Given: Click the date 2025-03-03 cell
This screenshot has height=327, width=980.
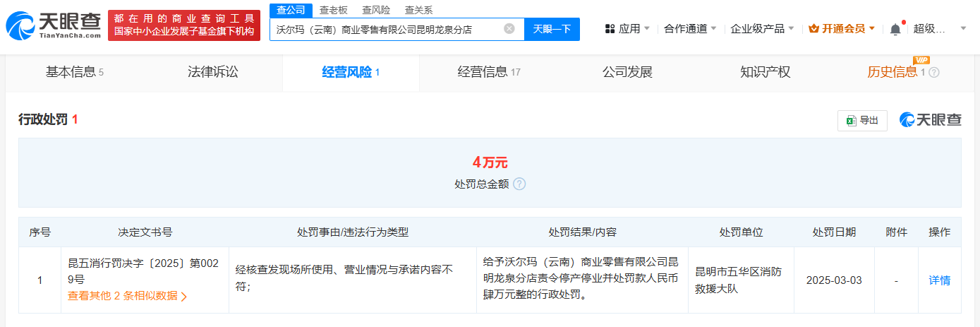Looking at the screenshot, I should [x=834, y=280].
